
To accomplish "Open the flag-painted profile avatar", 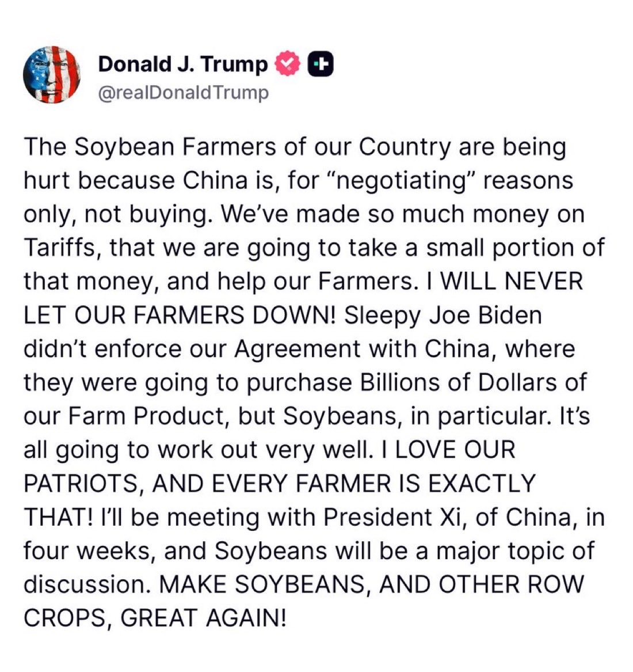I will [x=51, y=75].
